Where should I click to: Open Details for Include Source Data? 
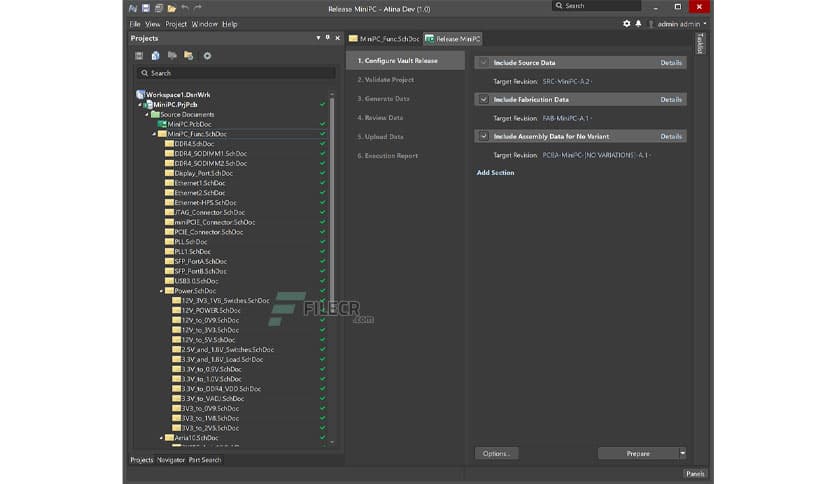click(x=671, y=62)
